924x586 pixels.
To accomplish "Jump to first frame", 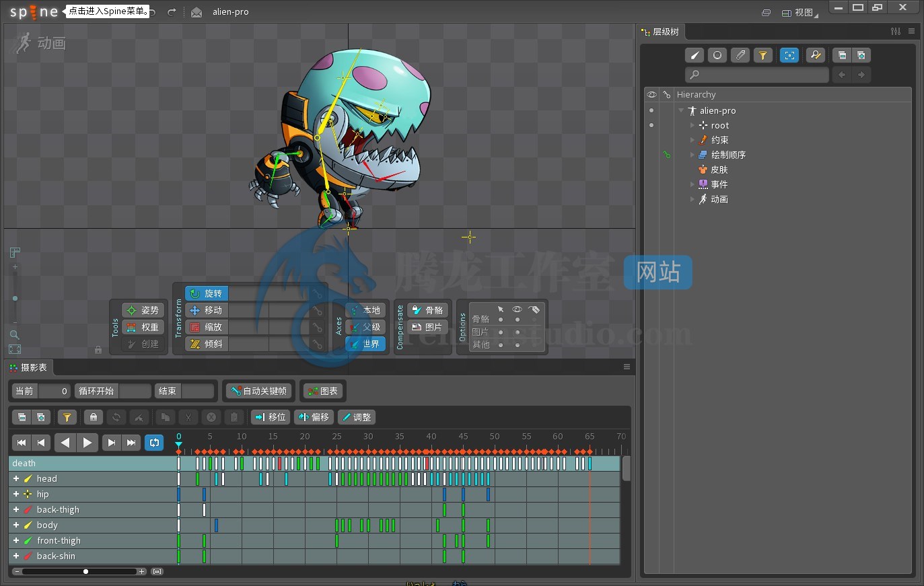I will 22,442.
